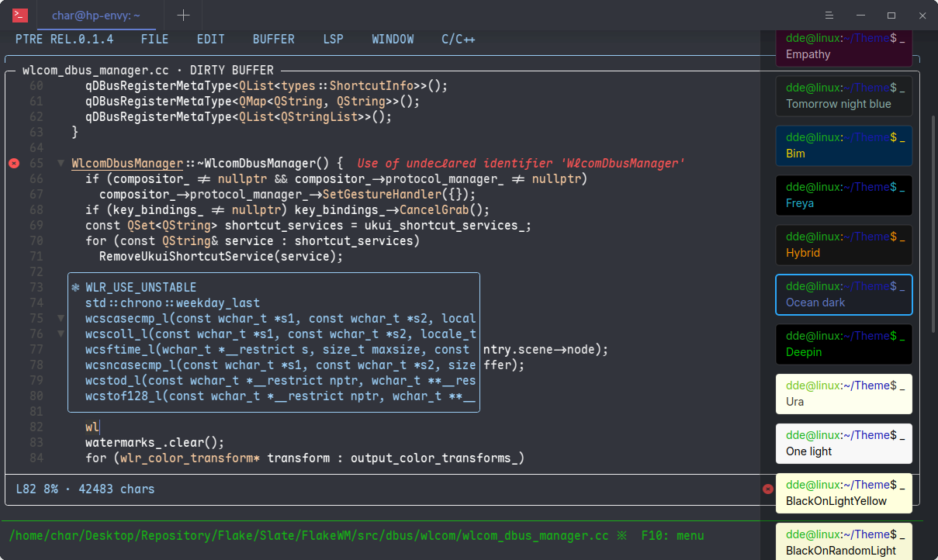Select the Ocean dark theme
The width and height of the screenshot is (938, 560).
(x=844, y=295)
